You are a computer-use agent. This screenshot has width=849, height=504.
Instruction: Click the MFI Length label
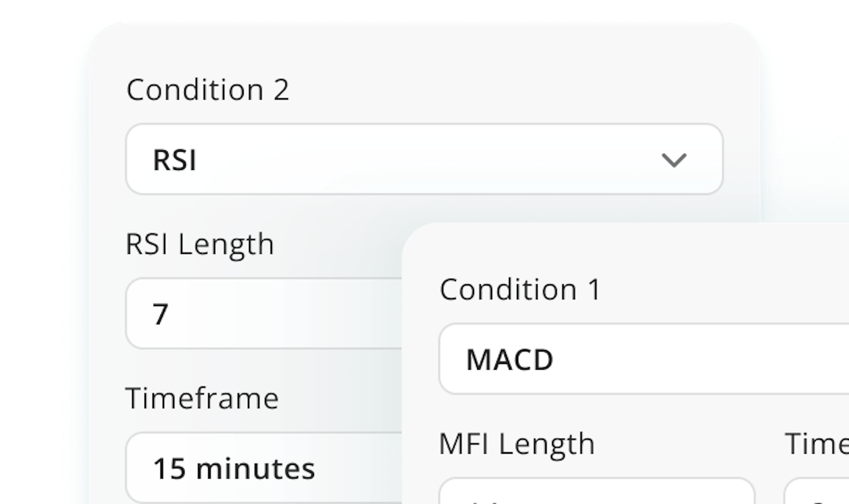pos(517,443)
